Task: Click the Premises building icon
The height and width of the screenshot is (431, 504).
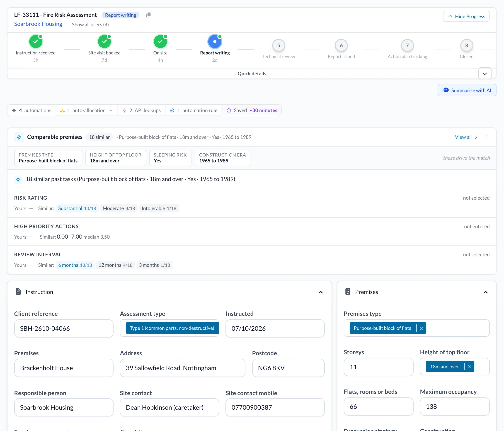Action: click(x=348, y=292)
